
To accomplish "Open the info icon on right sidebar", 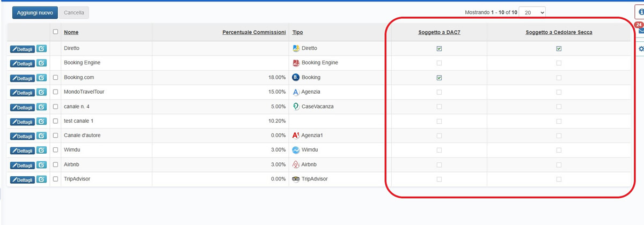I will click(x=641, y=11).
